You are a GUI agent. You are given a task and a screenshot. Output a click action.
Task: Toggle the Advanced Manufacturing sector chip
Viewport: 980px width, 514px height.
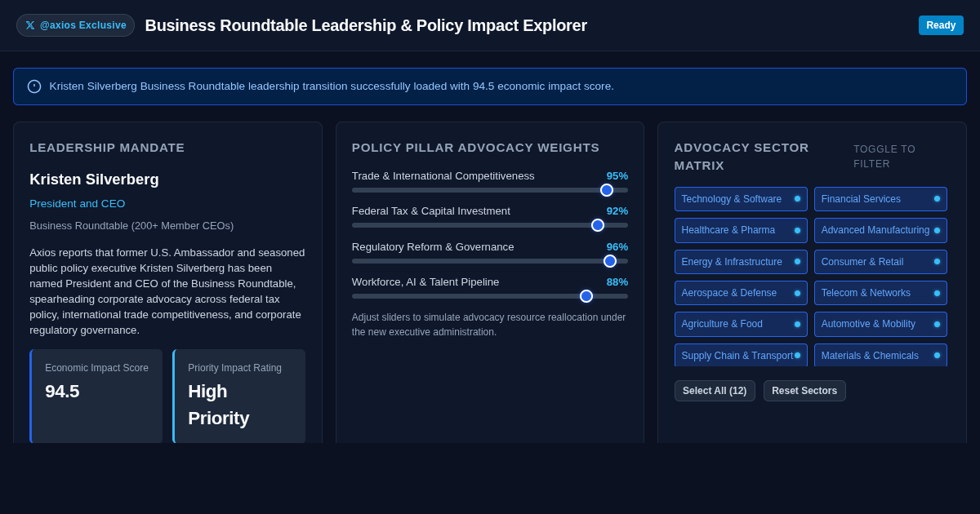coord(880,230)
